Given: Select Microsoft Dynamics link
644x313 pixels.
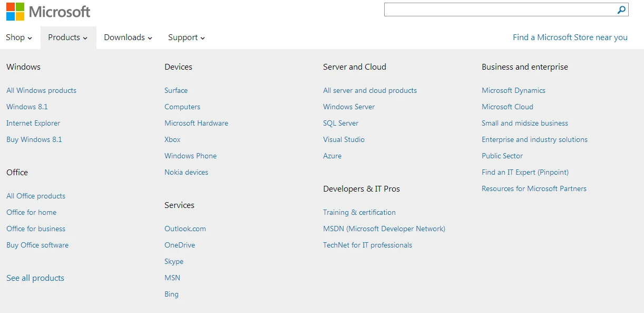Looking at the screenshot, I should pos(513,90).
